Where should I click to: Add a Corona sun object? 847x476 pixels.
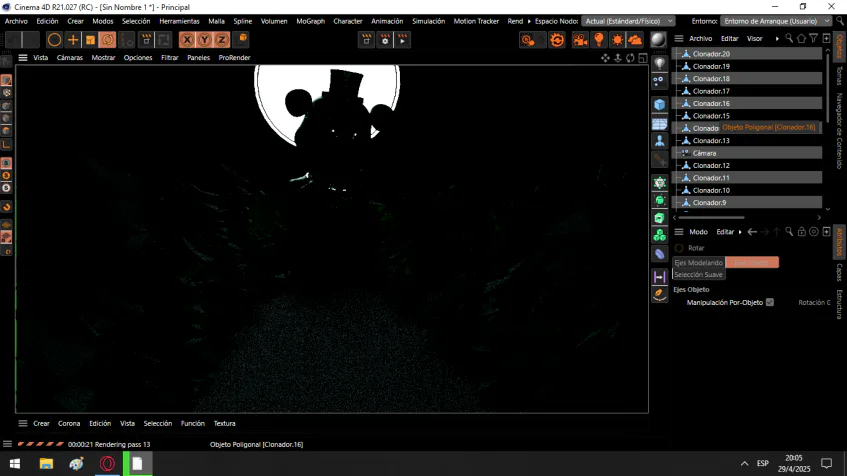coord(617,39)
